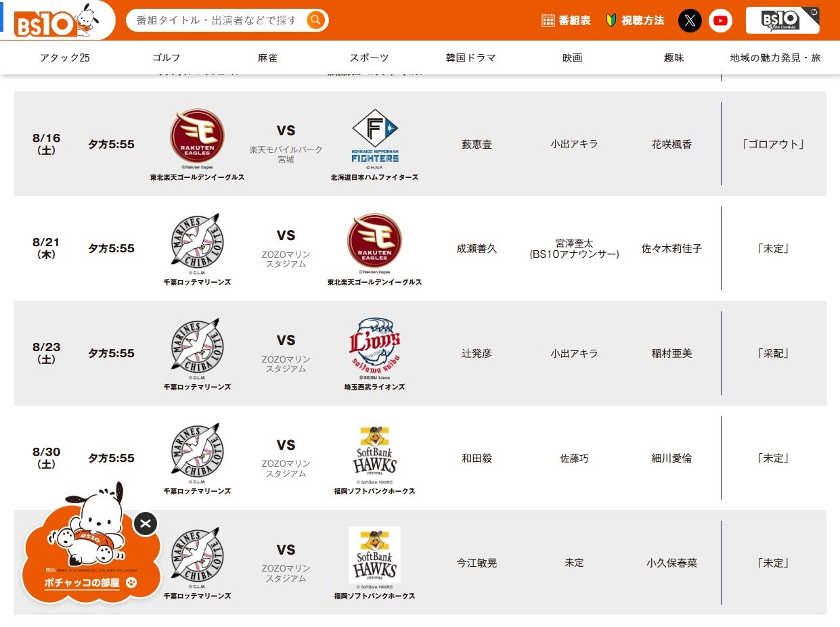Click commentator name 和田毅
The width and height of the screenshot is (840, 627).
coord(477,458)
